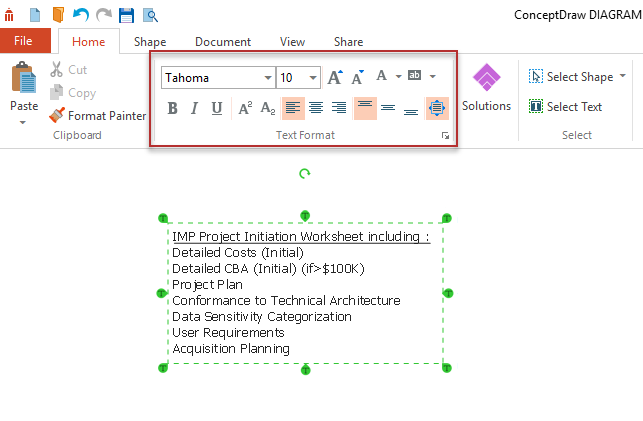Apply superscript formatting
Screen dimensions: 643x421
pyautogui.click(x=245, y=108)
